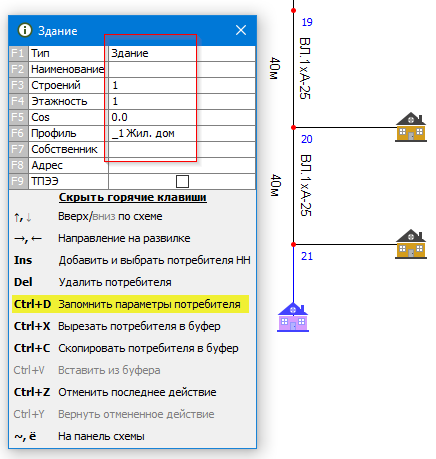Image resolution: width=436 pixels, height=459 pixels.
Task: Open the Профиль field with _1 Жил. дом
Action: point(182,133)
